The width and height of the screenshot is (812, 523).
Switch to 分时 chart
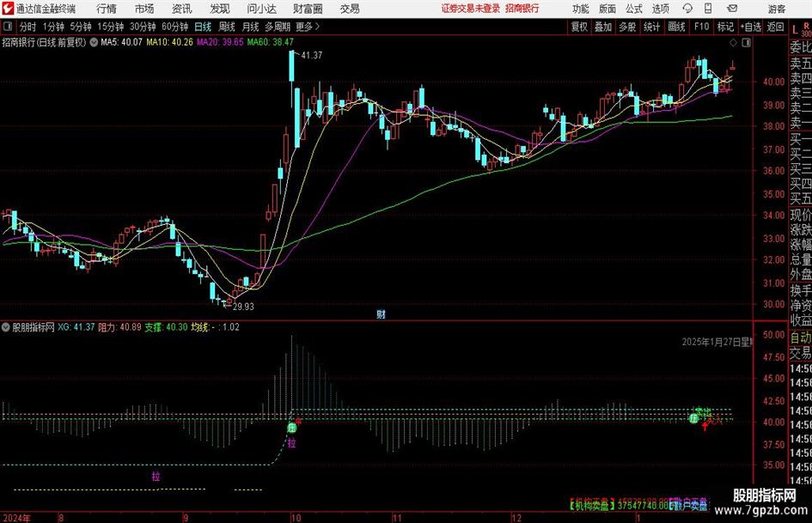click(28, 27)
